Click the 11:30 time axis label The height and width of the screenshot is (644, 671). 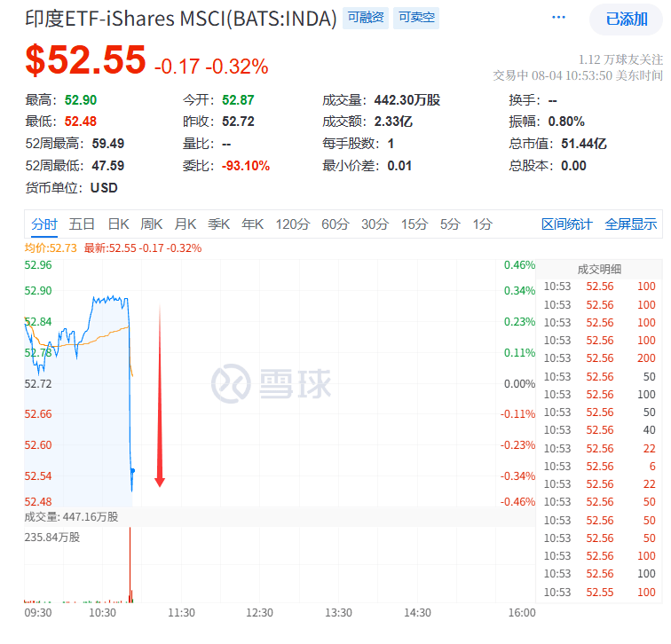(181, 613)
